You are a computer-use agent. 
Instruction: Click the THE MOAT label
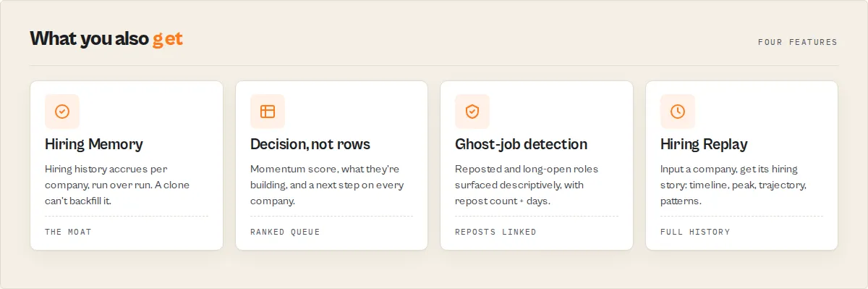(68, 232)
